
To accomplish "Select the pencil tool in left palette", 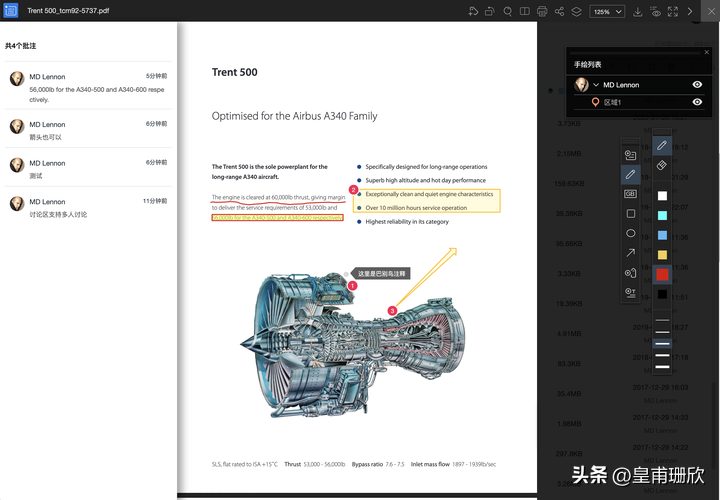I will tap(630, 174).
